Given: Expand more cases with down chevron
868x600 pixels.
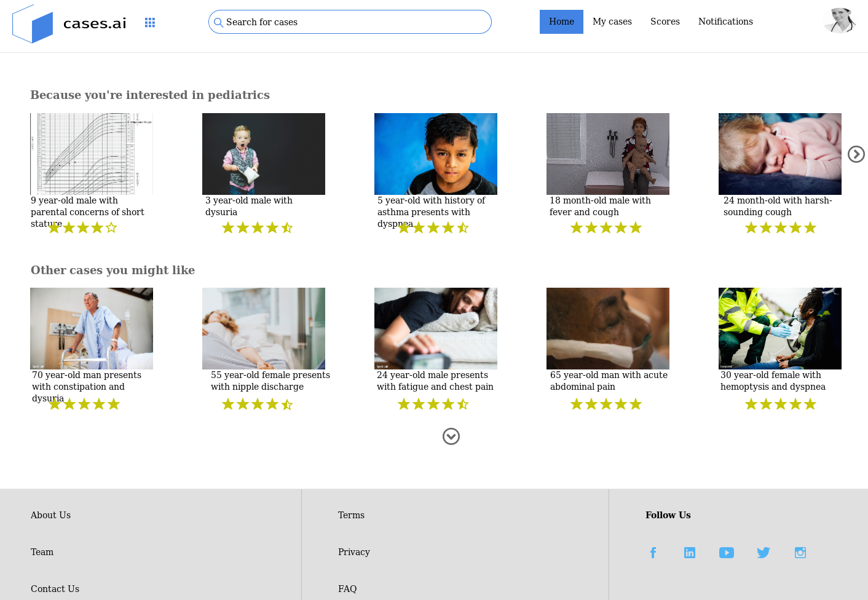Looking at the screenshot, I should 451,436.
